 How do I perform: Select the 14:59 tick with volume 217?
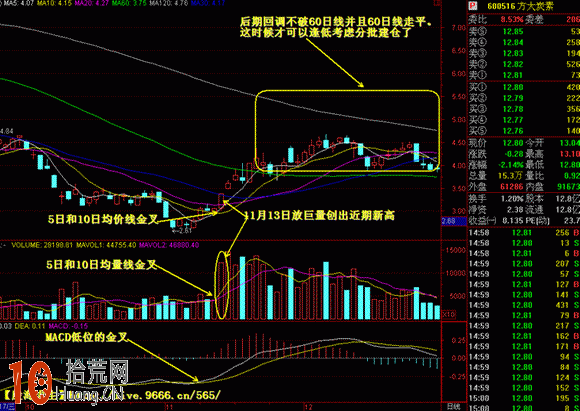click(x=524, y=326)
